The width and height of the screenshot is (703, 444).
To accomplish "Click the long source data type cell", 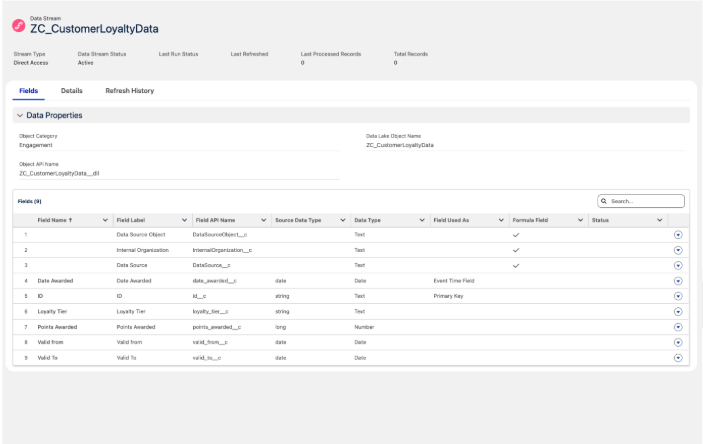I will (281, 327).
